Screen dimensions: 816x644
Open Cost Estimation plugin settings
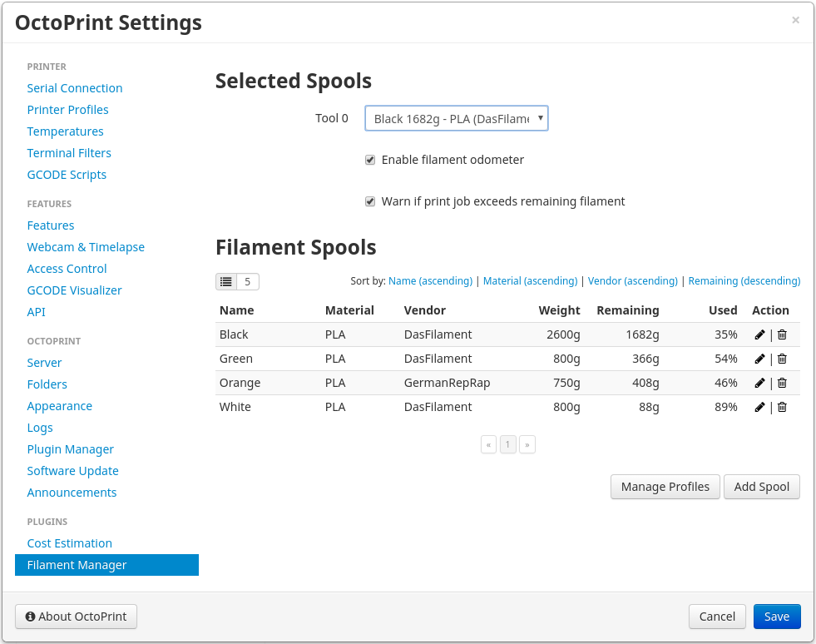pos(69,543)
